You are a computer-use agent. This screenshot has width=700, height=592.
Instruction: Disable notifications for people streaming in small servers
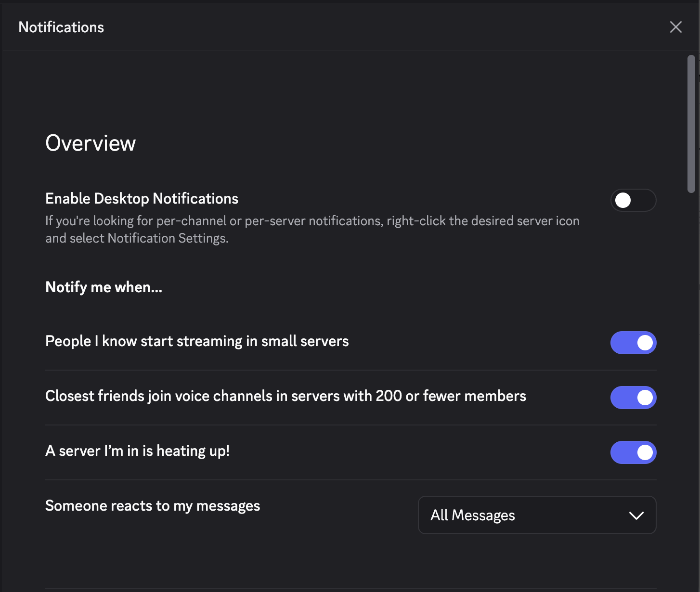coord(633,343)
